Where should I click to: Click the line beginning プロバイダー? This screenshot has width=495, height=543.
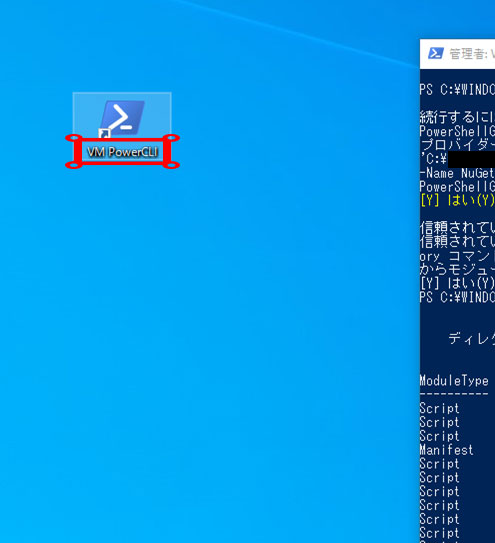point(457,145)
